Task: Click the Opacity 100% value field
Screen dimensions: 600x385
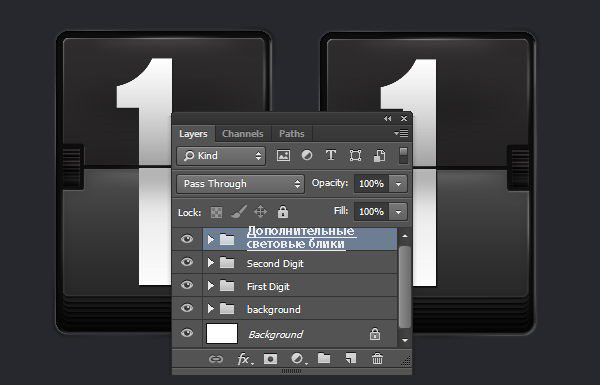Action: click(371, 184)
